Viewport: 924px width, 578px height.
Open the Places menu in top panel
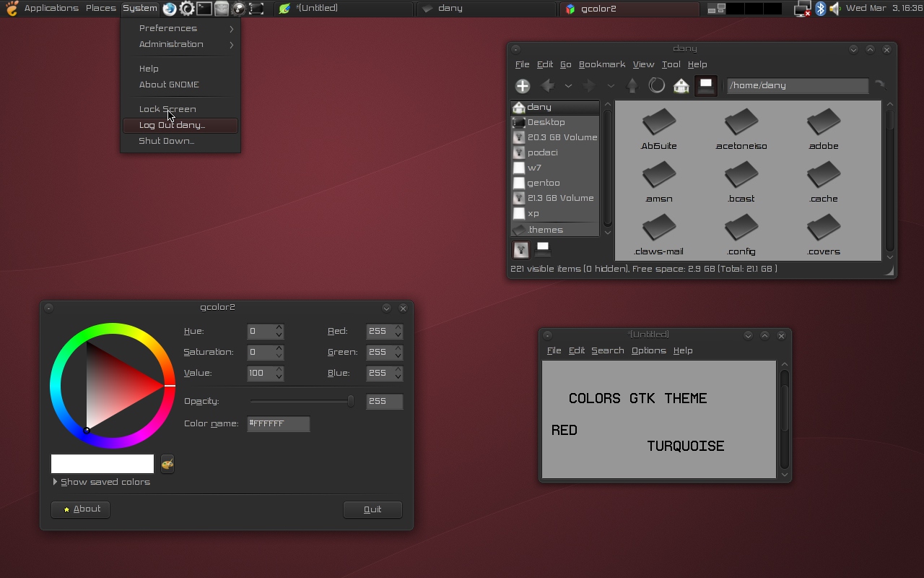click(x=100, y=9)
